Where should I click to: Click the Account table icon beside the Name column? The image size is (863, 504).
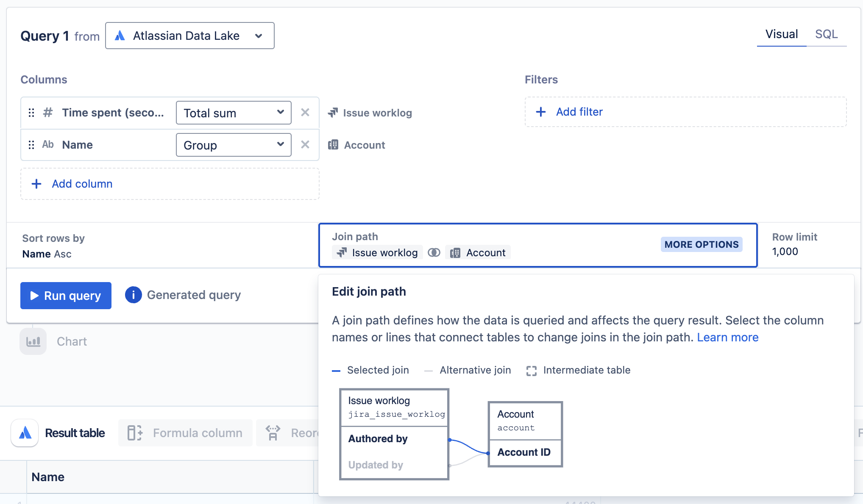tap(334, 144)
